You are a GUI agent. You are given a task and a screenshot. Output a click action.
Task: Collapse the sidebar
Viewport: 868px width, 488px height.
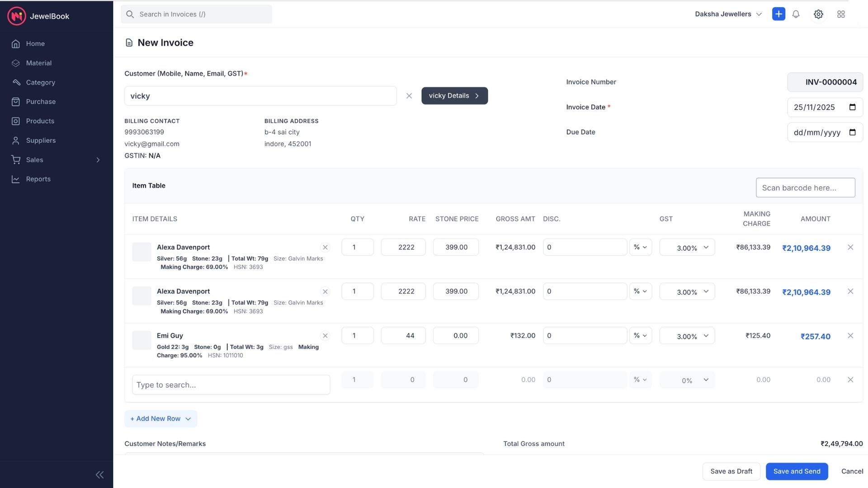coord(99,474)
